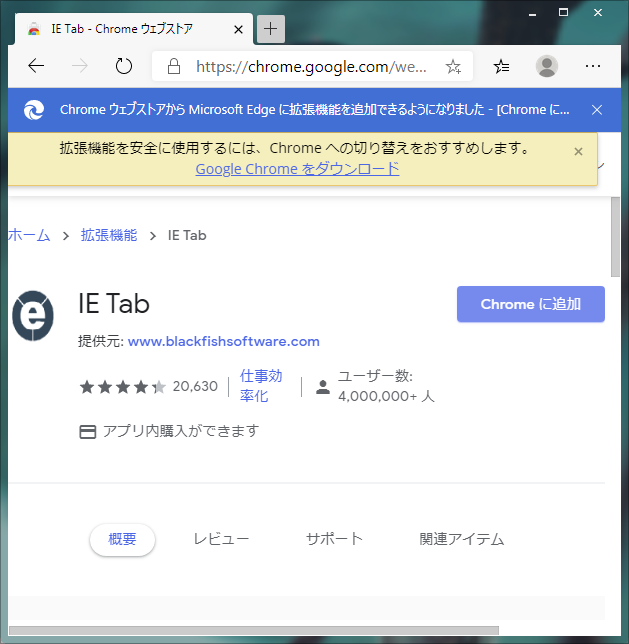Click the Chrome に追加 button
The width and height of the screenshot is (629, 644).
coord(530,304)
